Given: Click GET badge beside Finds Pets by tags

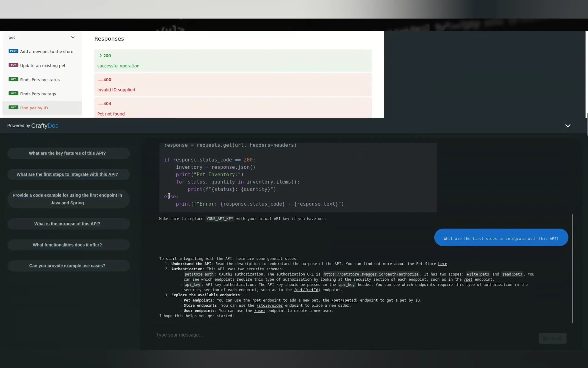Looking at the screenshot, I should click(13, 93).
